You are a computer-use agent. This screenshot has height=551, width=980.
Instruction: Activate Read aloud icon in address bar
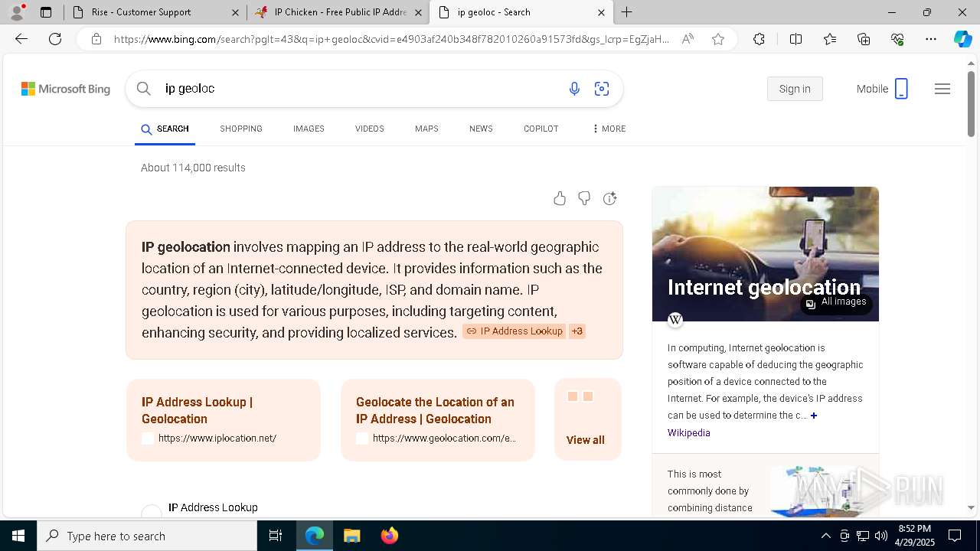coord(688,39)
